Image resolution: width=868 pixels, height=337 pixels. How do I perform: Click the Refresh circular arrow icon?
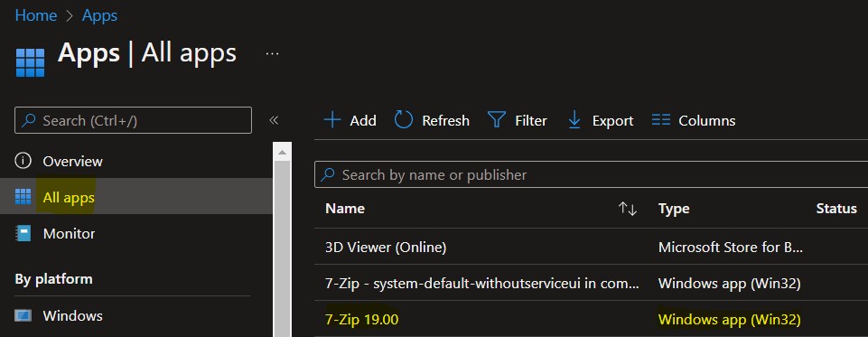click(x=404, y=119)
